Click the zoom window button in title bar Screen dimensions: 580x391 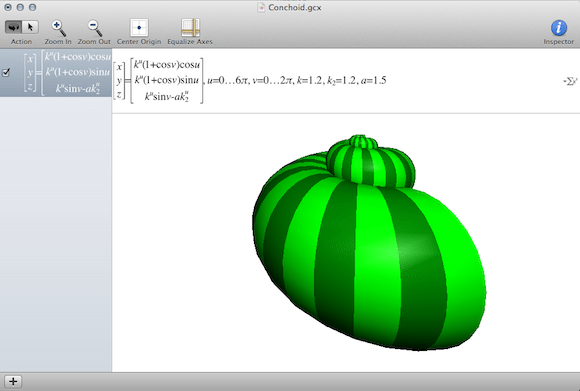(x=33, y=7)
